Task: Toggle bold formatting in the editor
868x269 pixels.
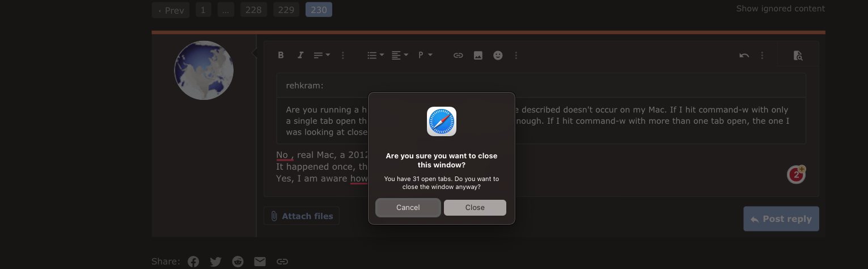Action: [x=281, y=55]
